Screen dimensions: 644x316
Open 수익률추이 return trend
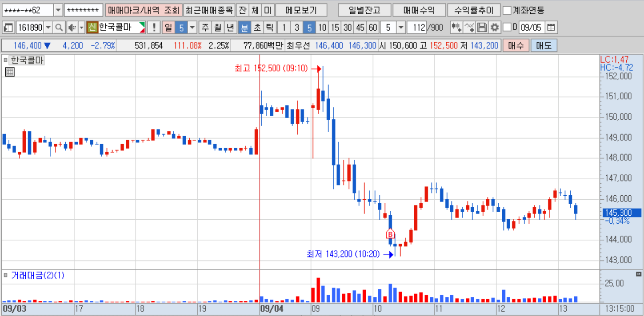(474, 10)
